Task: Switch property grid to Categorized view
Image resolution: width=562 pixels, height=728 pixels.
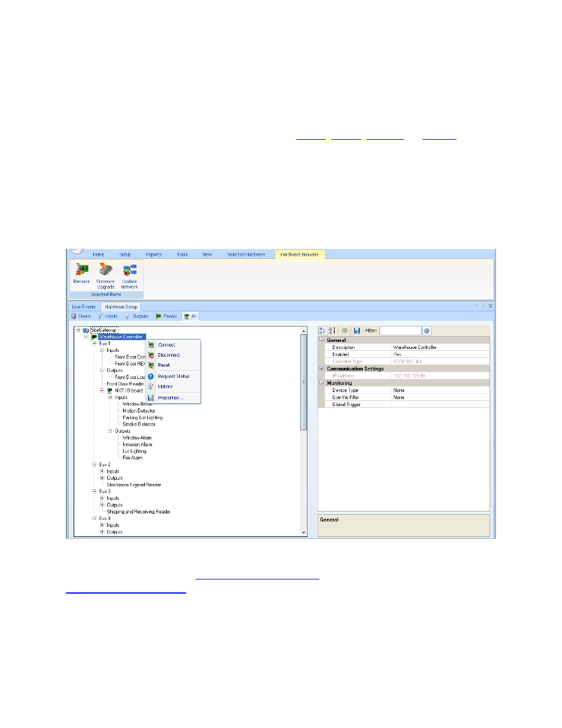Action: pyautogui.click(x=323, y=331)
